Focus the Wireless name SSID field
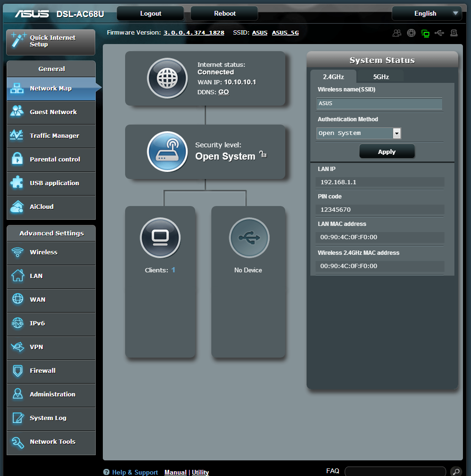This screenshot has width=471, height=476. click(379, 103)
